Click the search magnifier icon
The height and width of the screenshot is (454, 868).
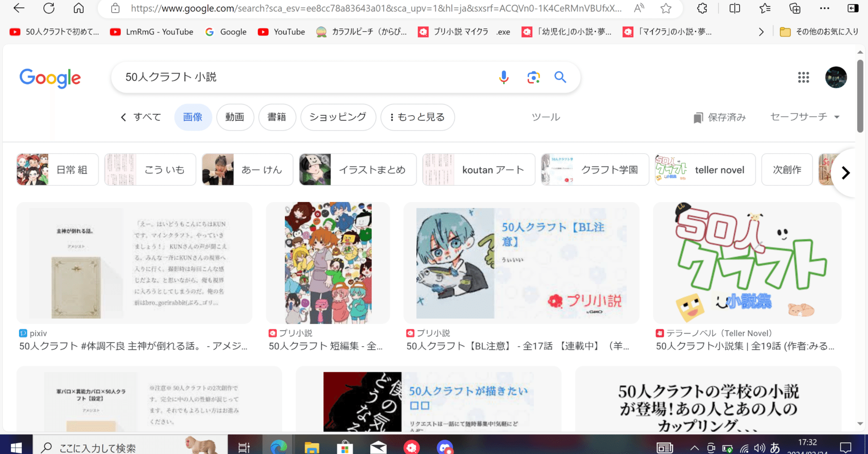[x=560, y=77]
